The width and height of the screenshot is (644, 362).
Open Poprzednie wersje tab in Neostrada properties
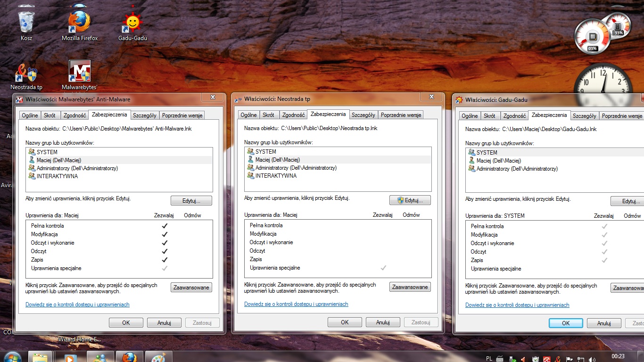click(401, 115)
